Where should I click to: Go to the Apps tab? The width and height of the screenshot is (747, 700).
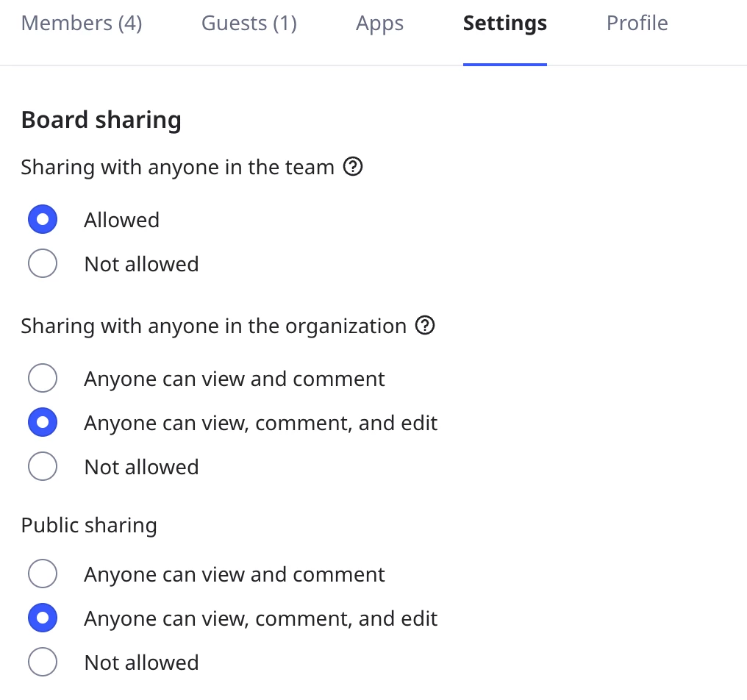coord(379,24)
